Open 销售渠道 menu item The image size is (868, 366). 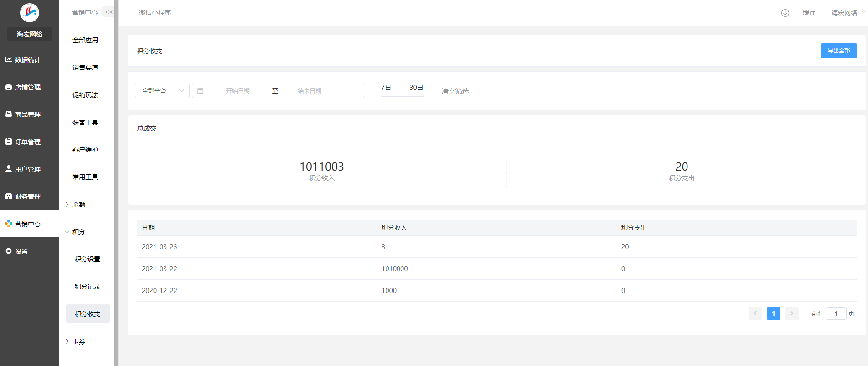[x=85, y=68]
